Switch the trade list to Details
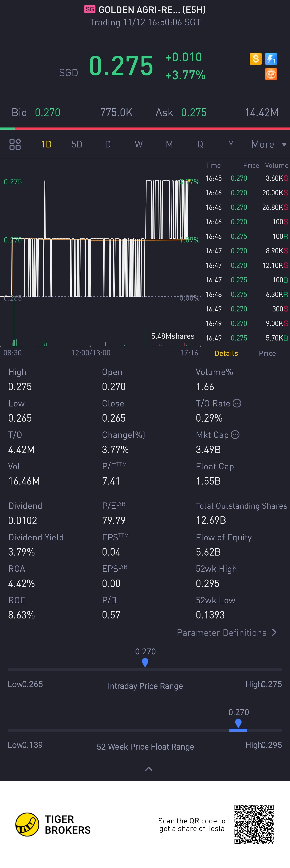 click(226, 353)
